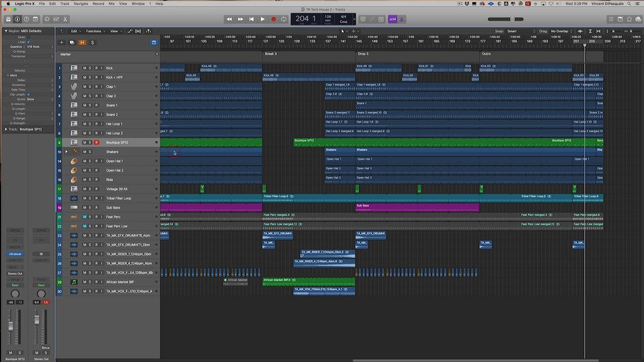This screenshot has width=644, height=362.
Task: Click the Fast Forward transport button
Action: (x=240, y=19)
